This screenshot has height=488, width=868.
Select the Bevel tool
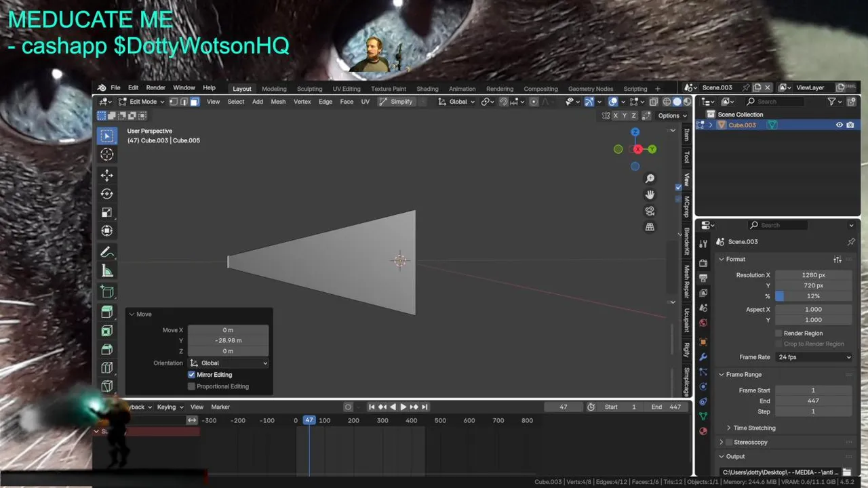106,349
